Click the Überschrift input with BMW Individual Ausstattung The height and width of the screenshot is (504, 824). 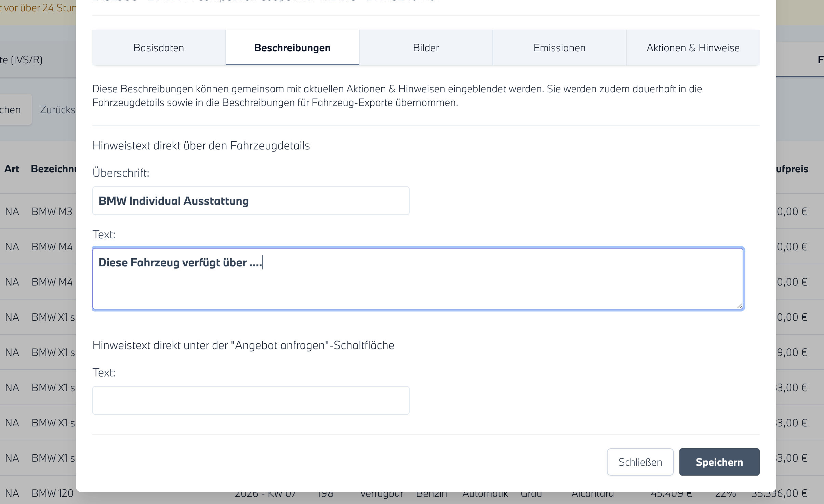tap(251, 201)
